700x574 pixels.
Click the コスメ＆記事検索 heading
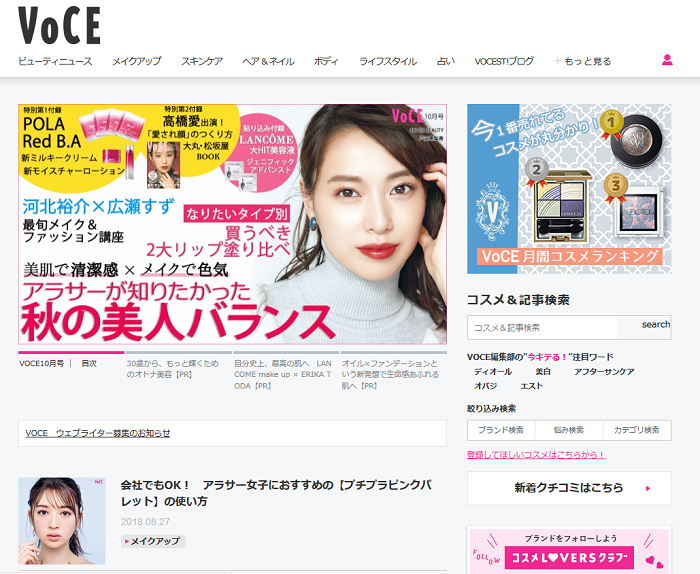pos(518,300)
